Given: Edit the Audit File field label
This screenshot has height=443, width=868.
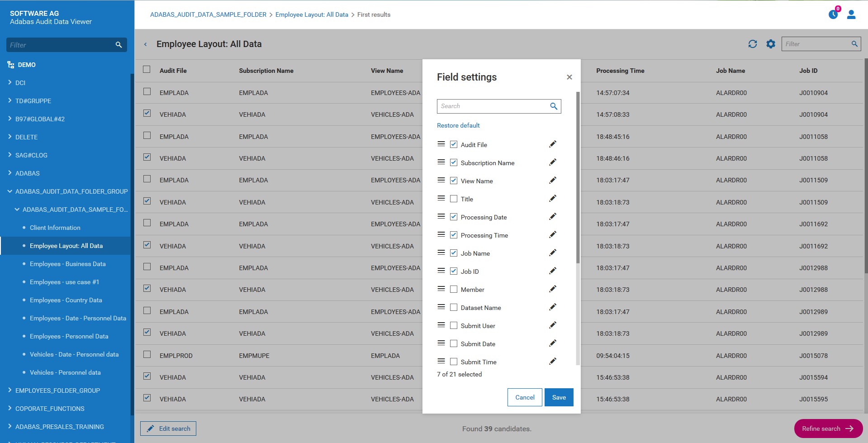Looking at the screenshot, I should (553, 144).
